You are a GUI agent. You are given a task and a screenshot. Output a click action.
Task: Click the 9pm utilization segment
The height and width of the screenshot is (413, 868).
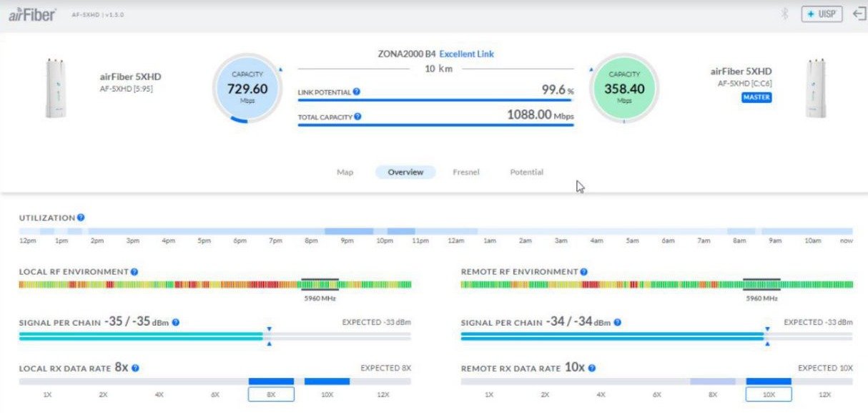click(349, 232)
